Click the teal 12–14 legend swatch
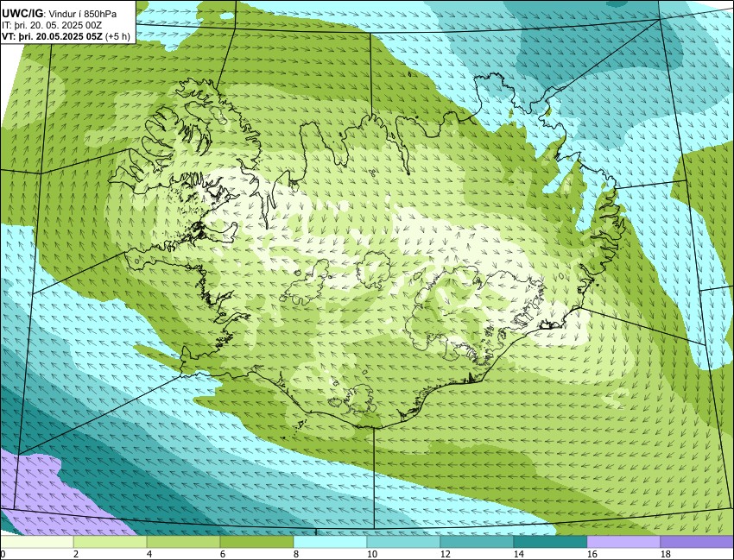The width and height of the screenshot is (734, 560). 477,542
